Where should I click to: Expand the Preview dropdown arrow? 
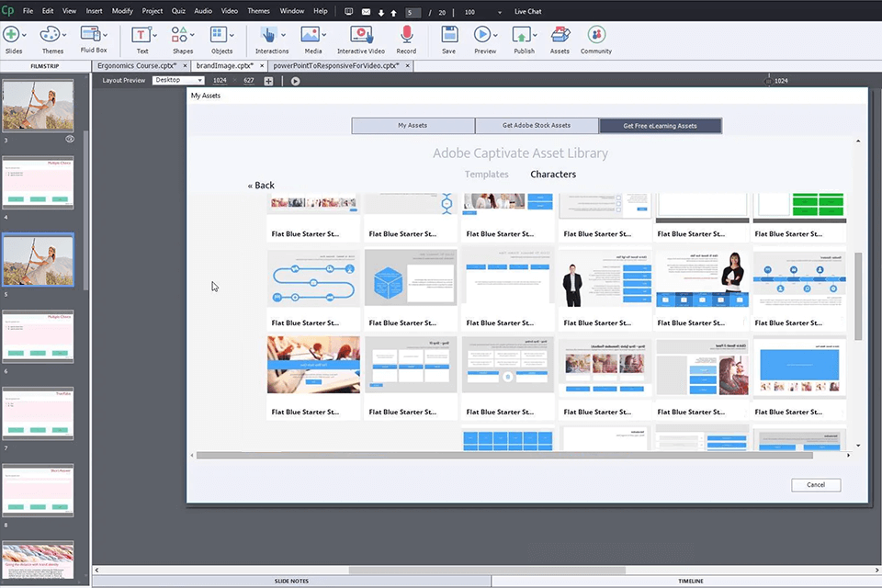coord(495,35)
